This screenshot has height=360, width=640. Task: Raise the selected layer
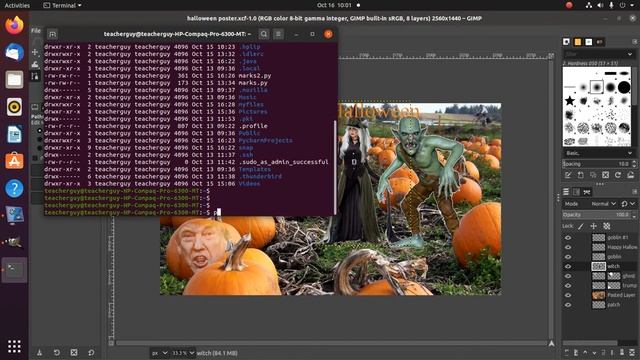(x=585, y=352)
